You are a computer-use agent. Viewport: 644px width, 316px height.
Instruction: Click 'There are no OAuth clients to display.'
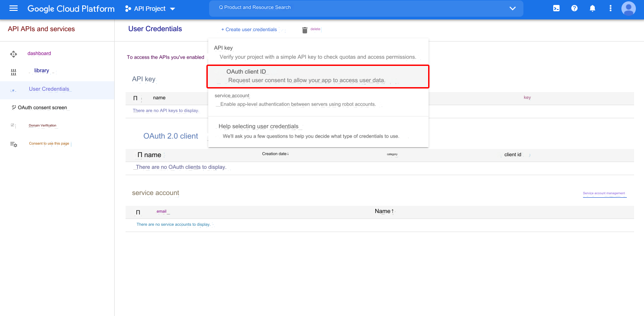pyautogui.click(x=181, y=167)
